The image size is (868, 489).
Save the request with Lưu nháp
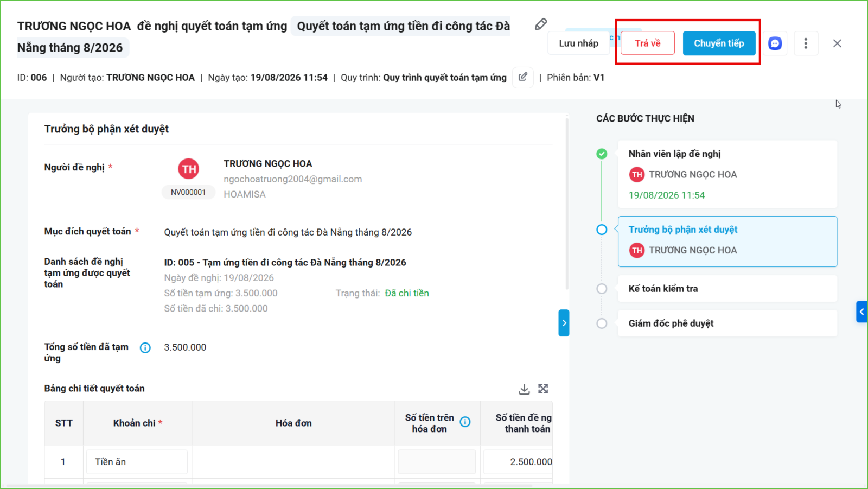click(x=579, y=43)
